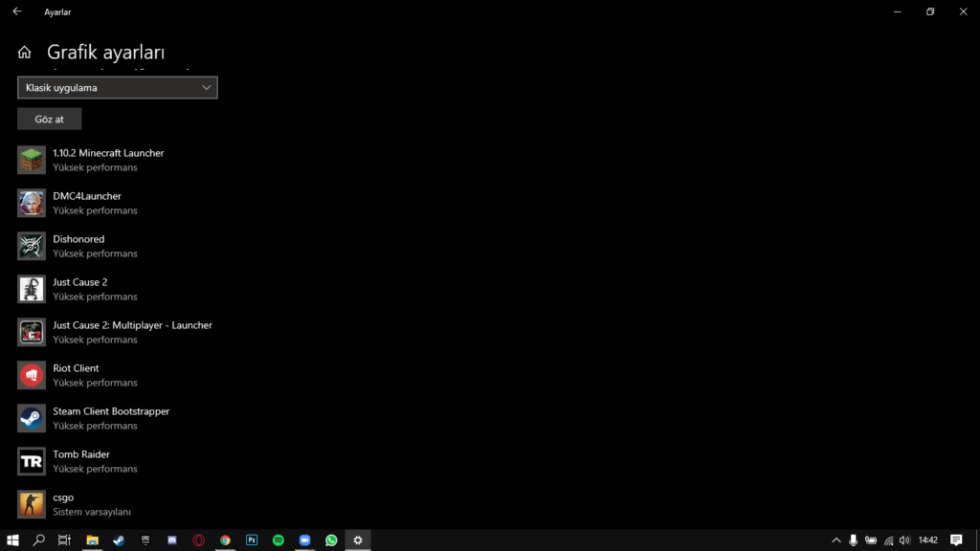The height and width of the screenshot is (551, 980).
Task: Click the Home icon beside Grafik ayarları
Action: 25,53
